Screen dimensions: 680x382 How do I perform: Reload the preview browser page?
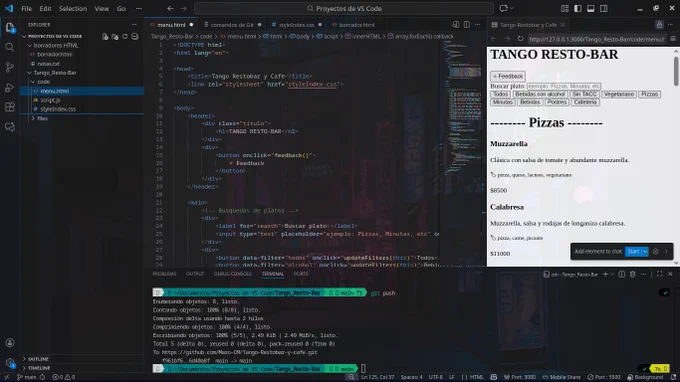click(520, 39)
